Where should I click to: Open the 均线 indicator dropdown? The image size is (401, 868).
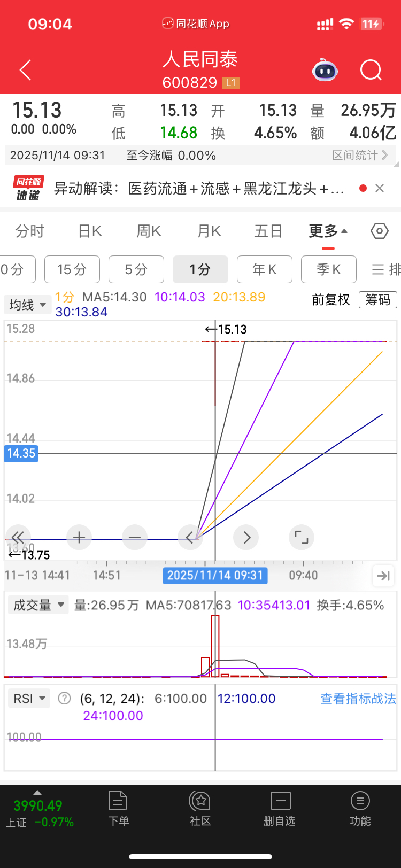coord(27,305)
